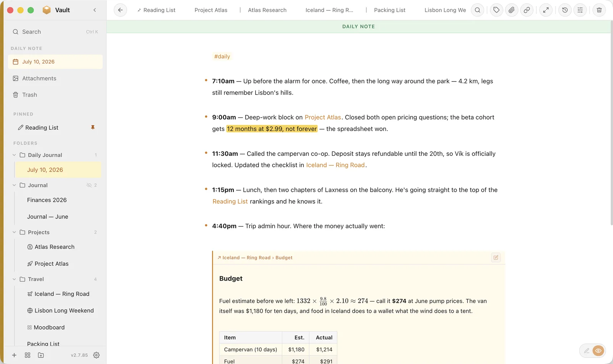Switch to edit mode pencil toggle
The height and width of the screenshot is (364, 613).
click(x=587, y=351)
